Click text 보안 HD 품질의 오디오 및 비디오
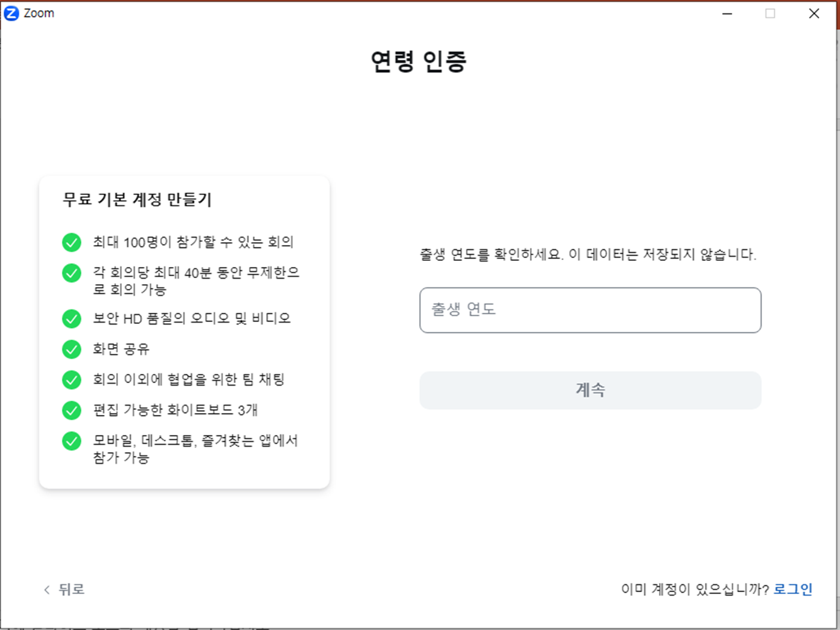 coord(191,318)
